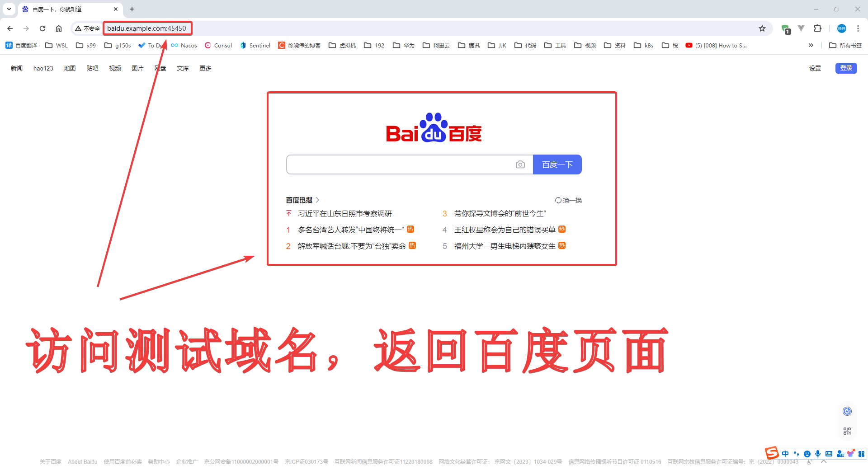Viewport: 868px width, 470px height.
Task: Click the 设置 settings link
Action: point(815,68)
